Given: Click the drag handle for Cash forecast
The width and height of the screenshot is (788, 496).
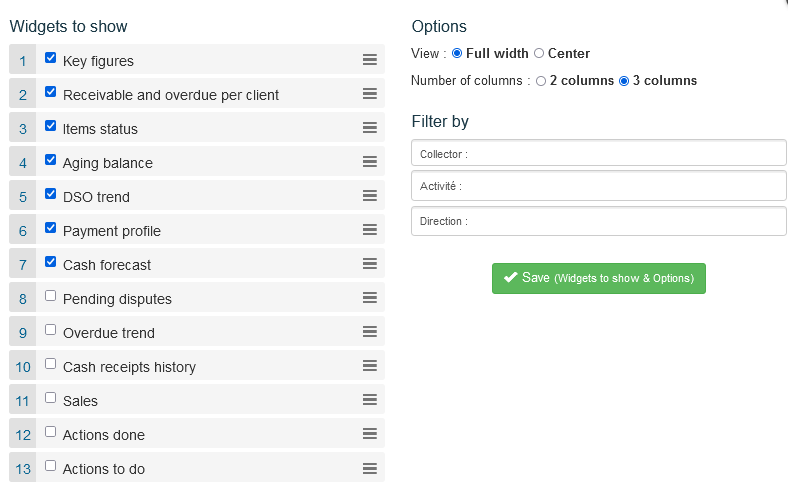Looking at the screenshot, I should (x=369, y=264).
